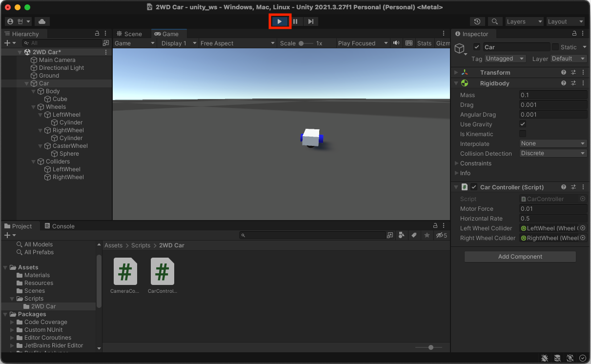Viewport: 591px width, 364px height.
Task: Adjust Project asset icon size slider
Action: pos(428,347)
